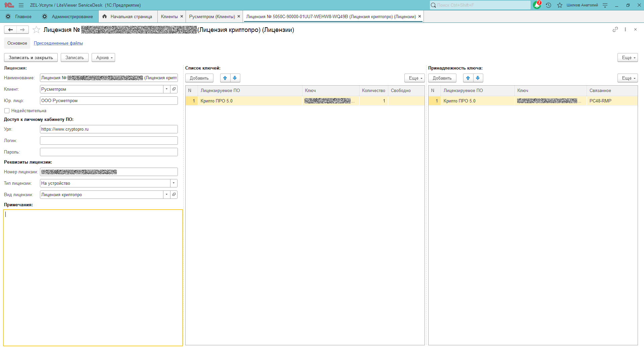
Task: Close the Русметпром (Клиенты) tab
Action: pos(239,16)
